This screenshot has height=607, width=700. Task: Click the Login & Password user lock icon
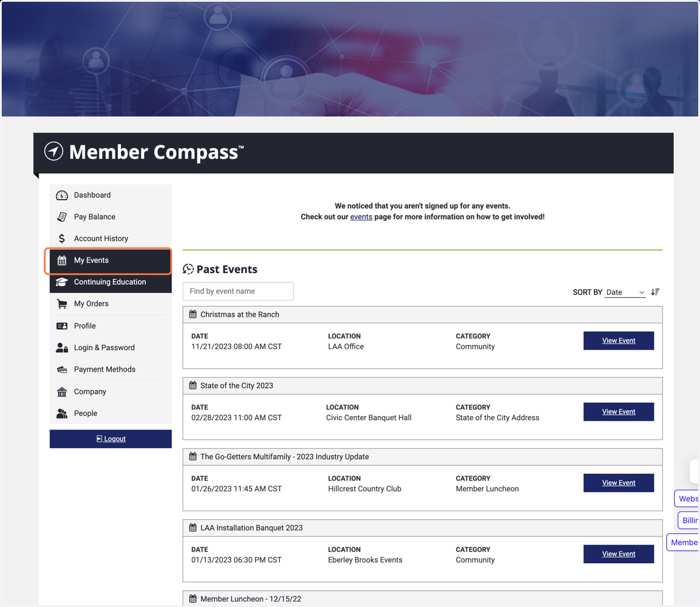click(62, 348)
